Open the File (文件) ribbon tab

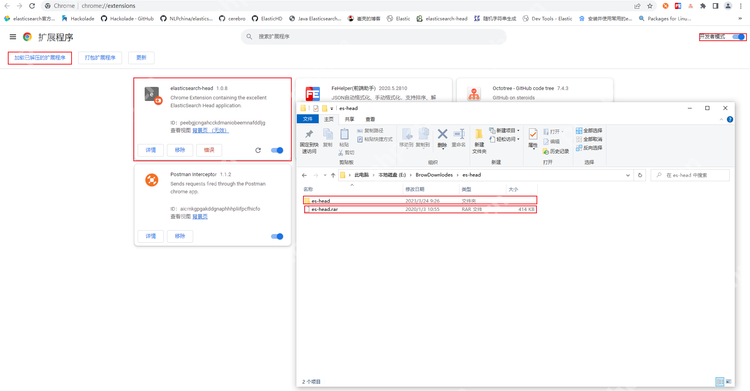click(308, 119)
